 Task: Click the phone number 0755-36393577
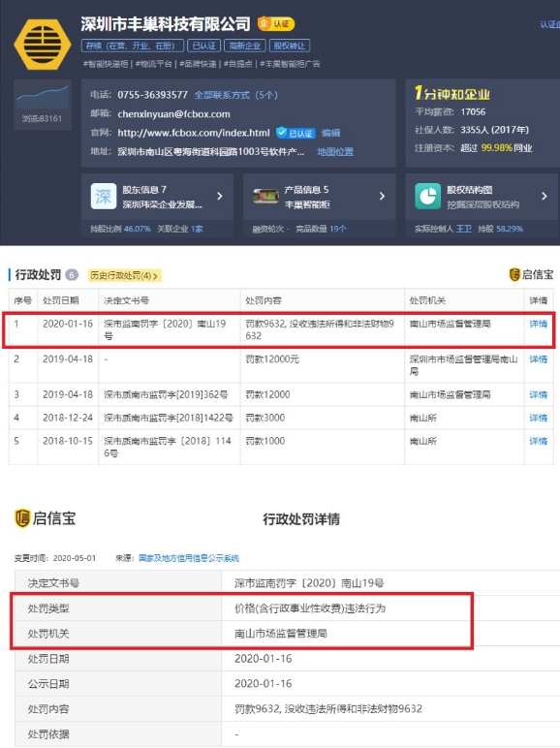pyautogui.click(x=153, y=95)
